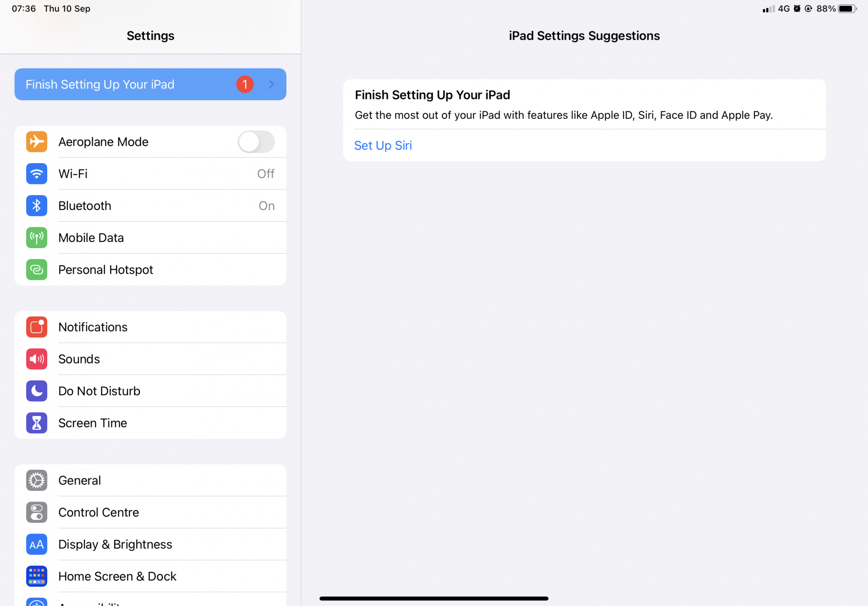
Task: Tap the Aeroplane Mode orange plane icon
Action: [36, 142]
